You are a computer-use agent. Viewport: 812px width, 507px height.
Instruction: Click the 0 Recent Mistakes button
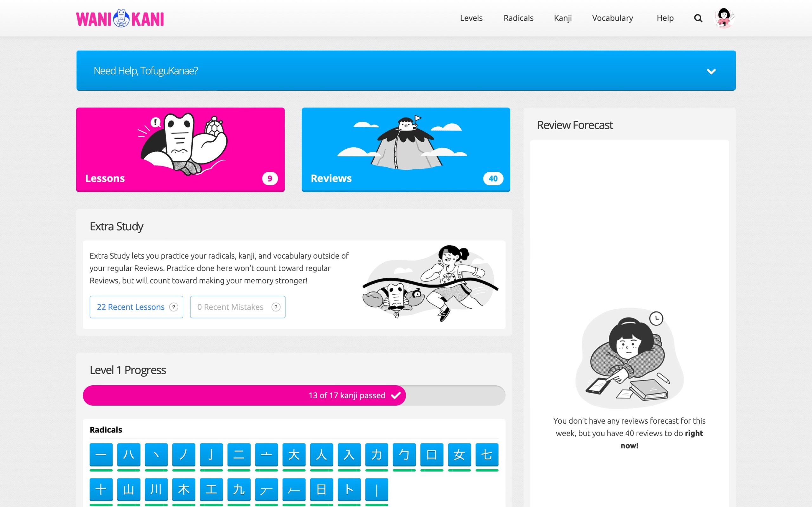pyautogui.click(x=237, y=307)
